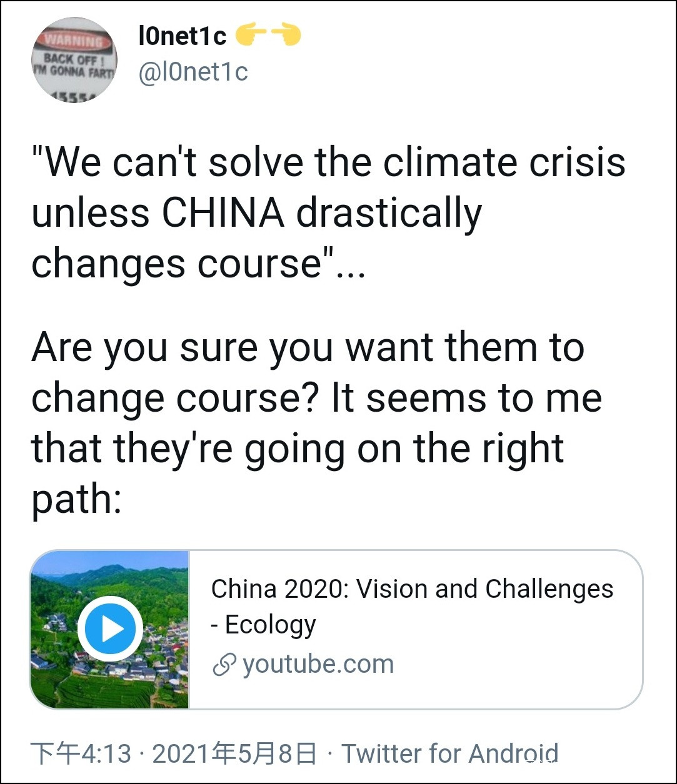Click the chain link icon beside youtube.com
Screen dimensions: 677x784
(224, 665)
